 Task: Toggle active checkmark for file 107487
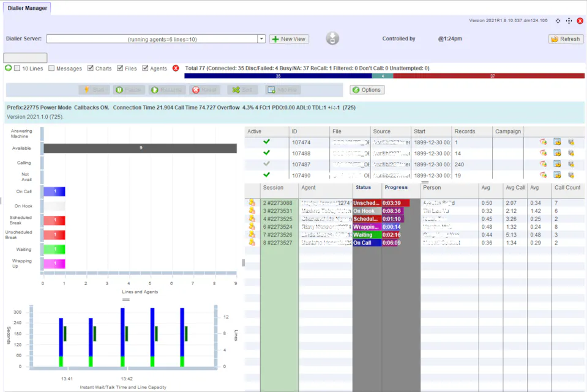pos(266,164)
